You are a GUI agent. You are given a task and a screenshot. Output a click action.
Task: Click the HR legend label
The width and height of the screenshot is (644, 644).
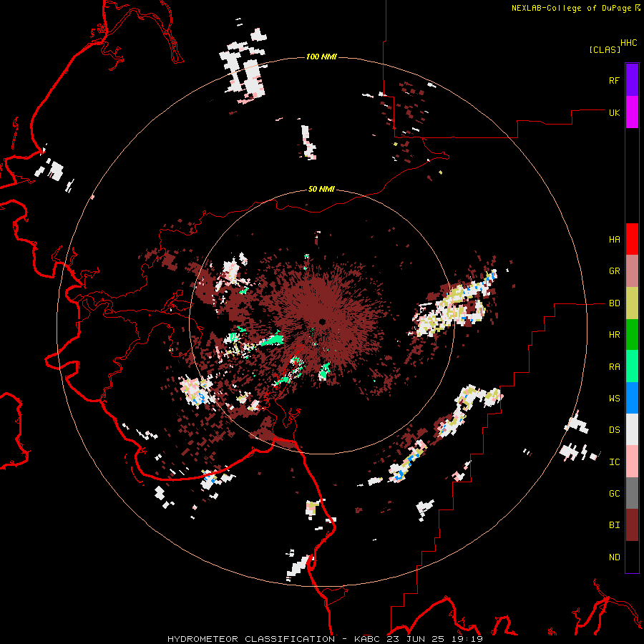(614, 335)
